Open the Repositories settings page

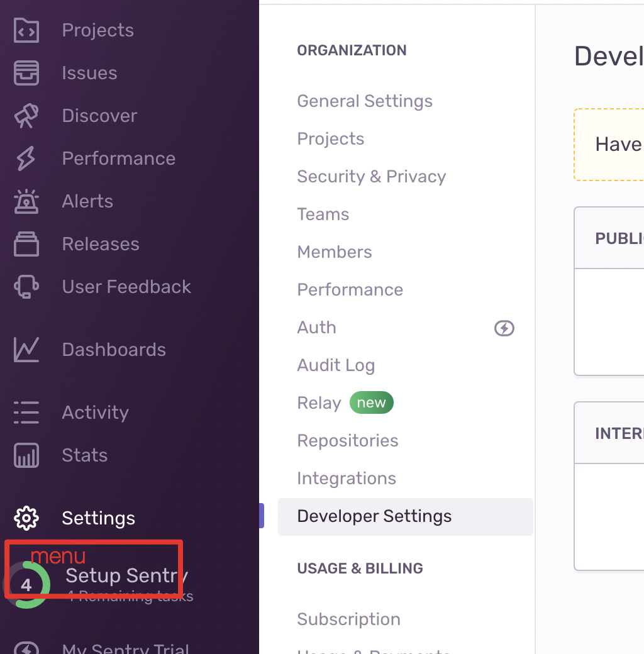(348, 441)
